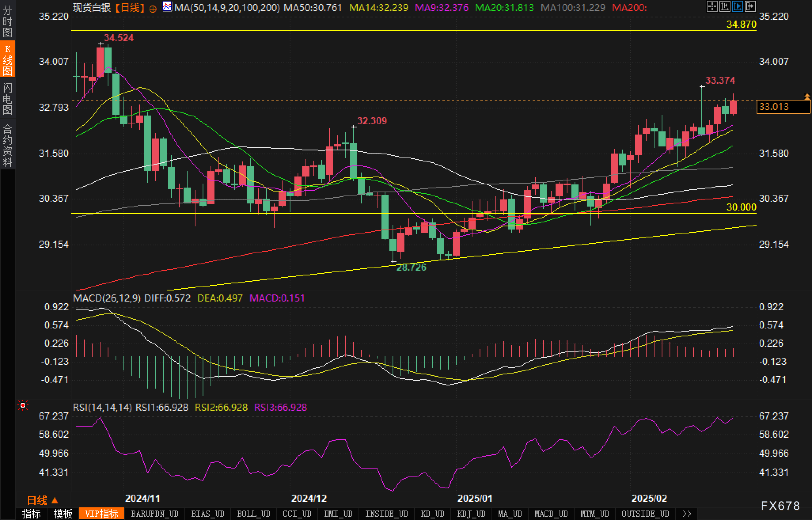Select the 闪电图 sidebar tab

point(8,99)
